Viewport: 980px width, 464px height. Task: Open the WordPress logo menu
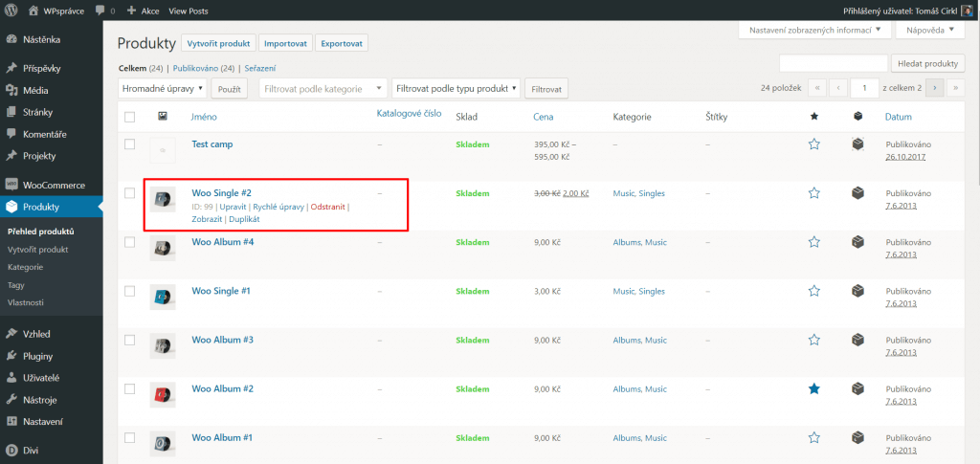11,10
